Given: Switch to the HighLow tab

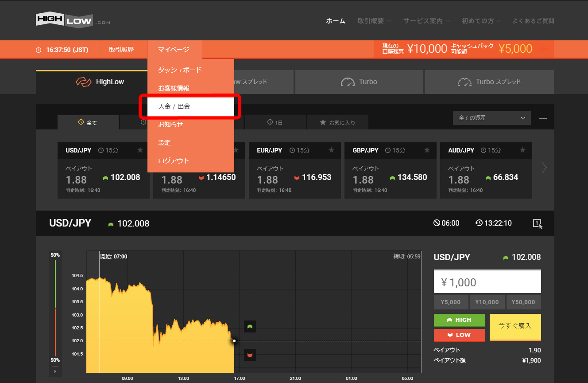Looking at the screenshot, I should (x=91, y=82).
